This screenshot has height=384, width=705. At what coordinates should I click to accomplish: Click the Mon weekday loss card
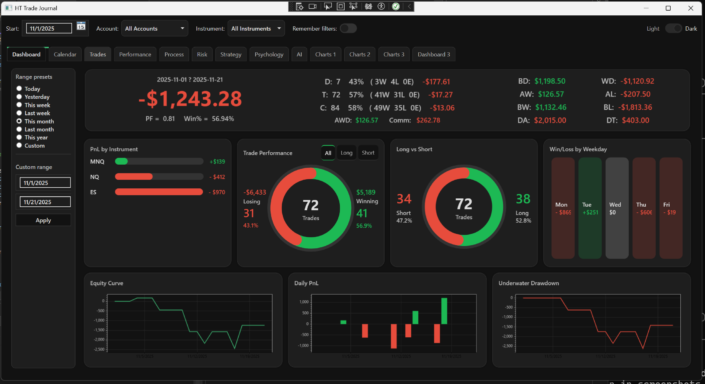pos(563,208)
